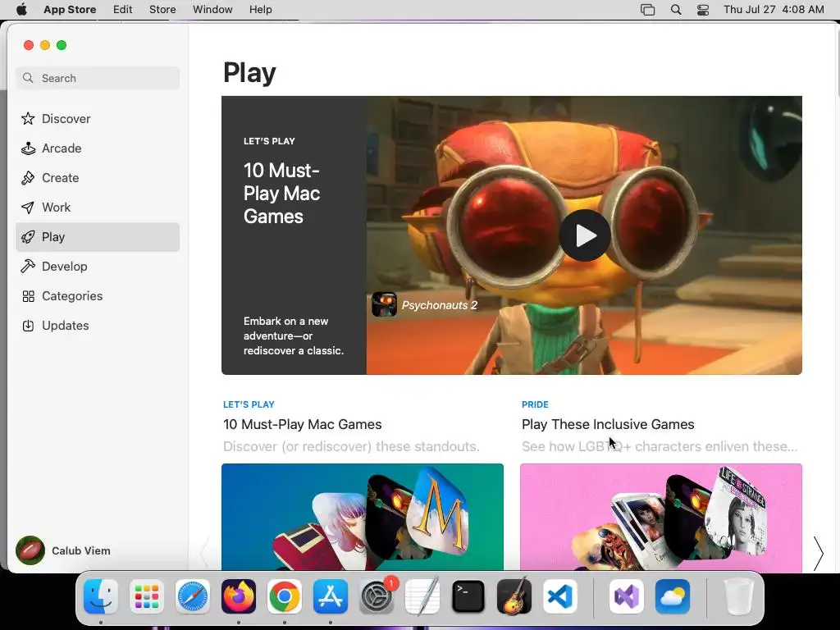Open the Window menu

[x=212, y=10]
